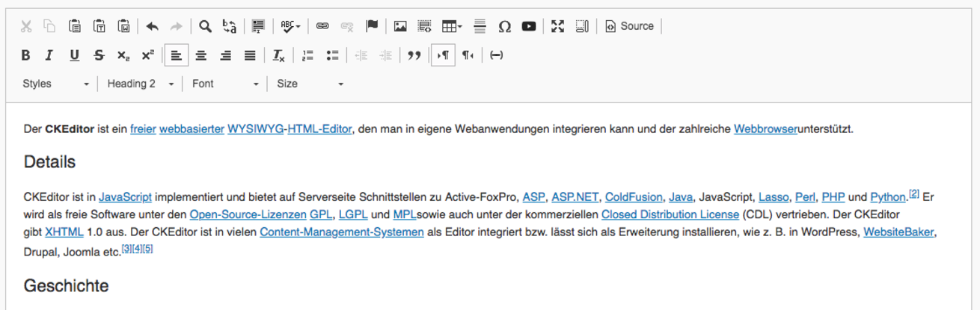Open the Styles dropdown
The width and height of the screenshot is (980, 310).
pyautogui.click(x=56, y=84)
